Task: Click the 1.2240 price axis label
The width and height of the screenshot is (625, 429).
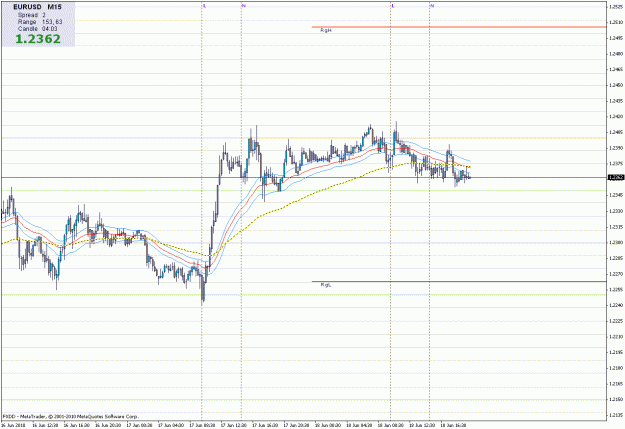Action: [x=616, y=305]
